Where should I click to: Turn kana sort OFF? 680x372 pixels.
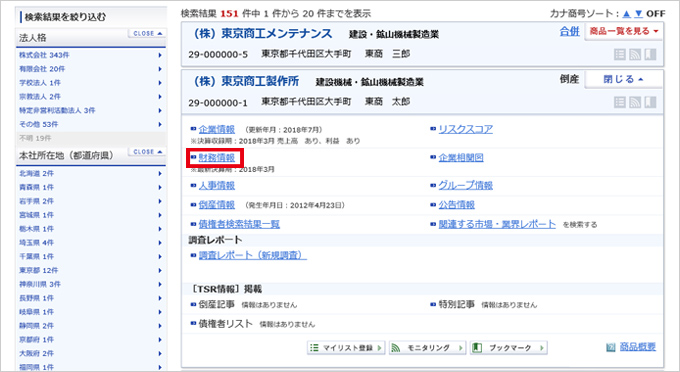click(656, 14)
